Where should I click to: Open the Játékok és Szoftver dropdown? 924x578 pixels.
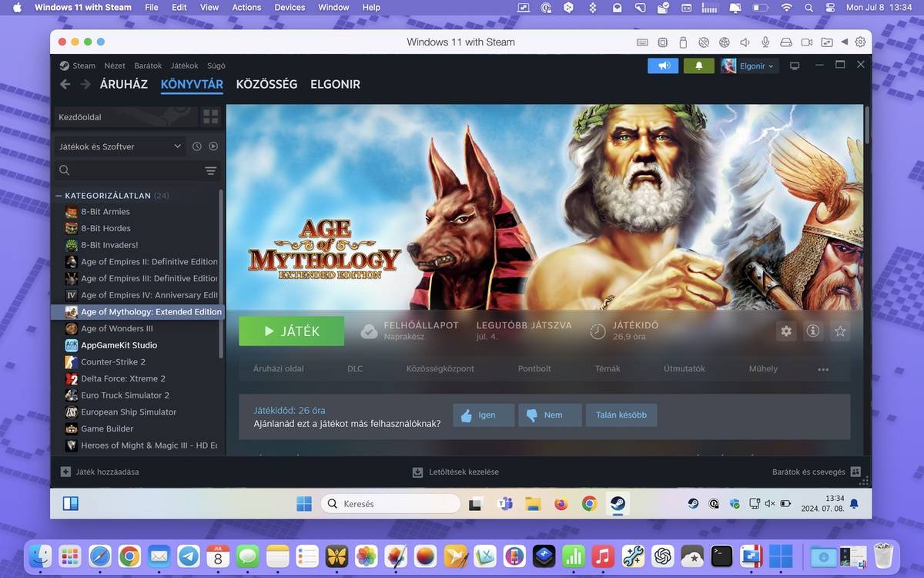[120, 146]
